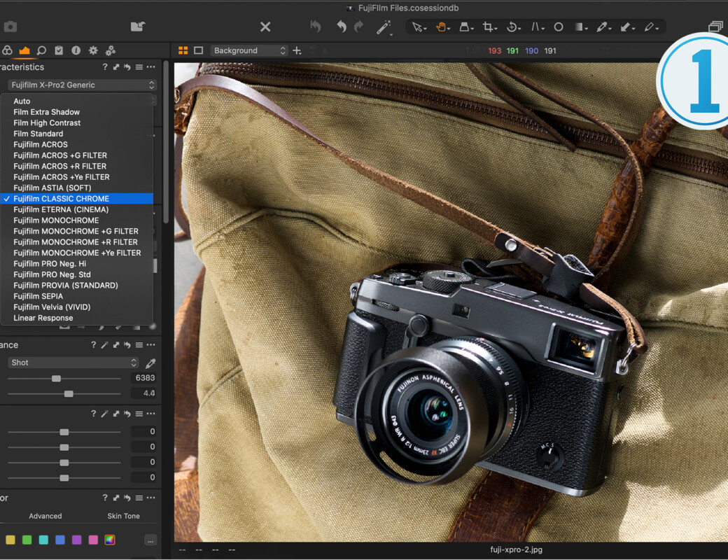
Task: Select the Spot Removal circle tool
Action: coord(559,27)
